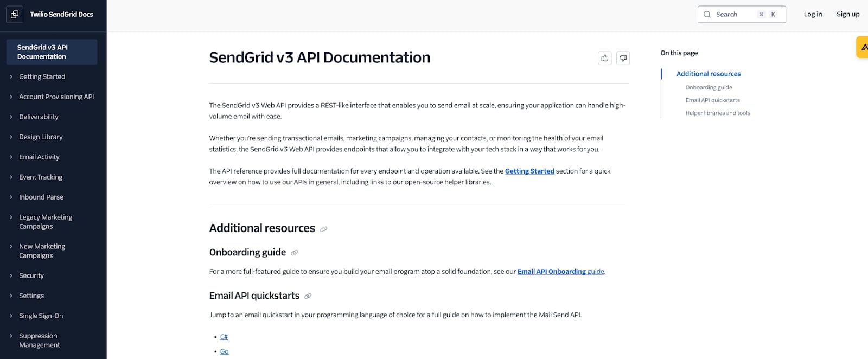Open Legacy Marketing Campaigns in sidebar
This screenshot has height=359, width=868.
pos(46,222)
